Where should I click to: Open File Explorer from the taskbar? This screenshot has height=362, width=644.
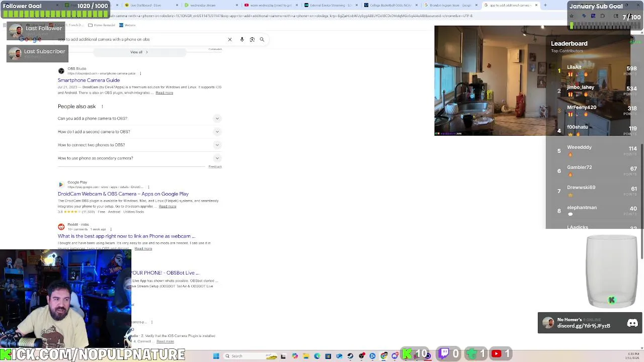306,356
